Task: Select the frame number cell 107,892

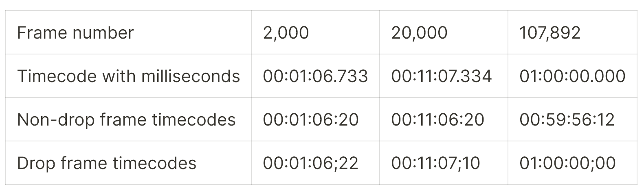Action: point(550,33)
